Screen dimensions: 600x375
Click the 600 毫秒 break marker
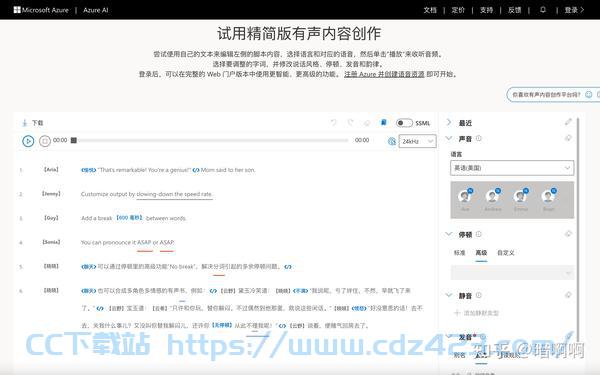129,217
